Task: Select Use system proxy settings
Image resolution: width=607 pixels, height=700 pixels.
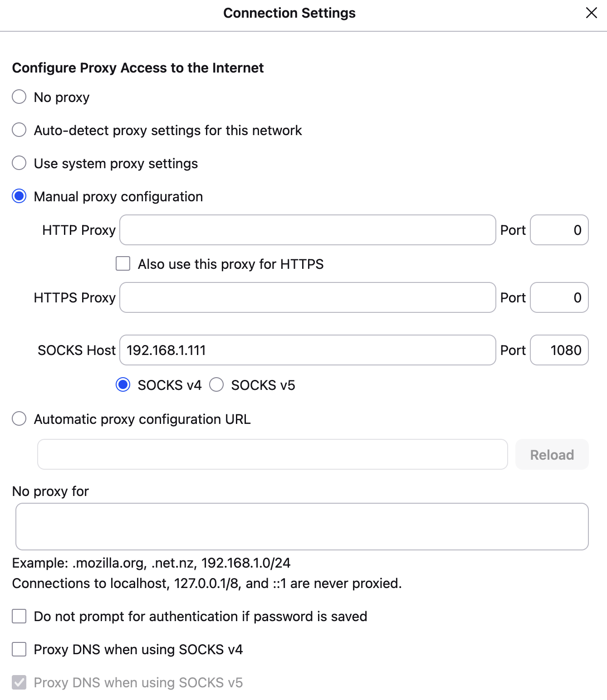Action: 19,163
